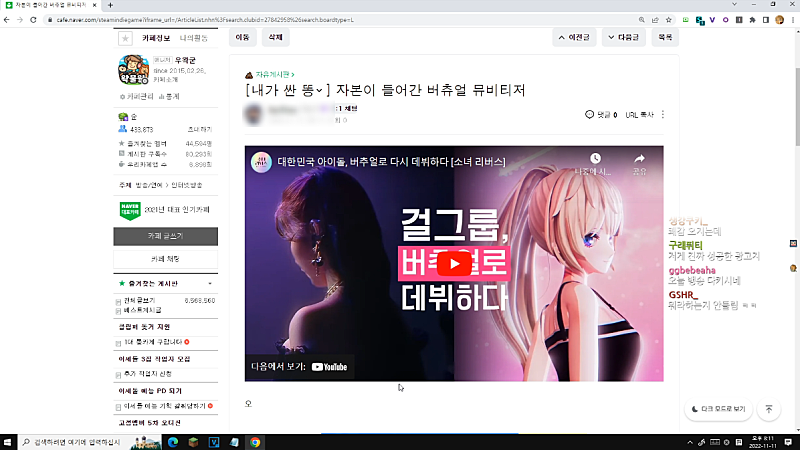This screenshot has width=800, height=450.
Task: Click the green video extension icon
Action: click(686, 20)
